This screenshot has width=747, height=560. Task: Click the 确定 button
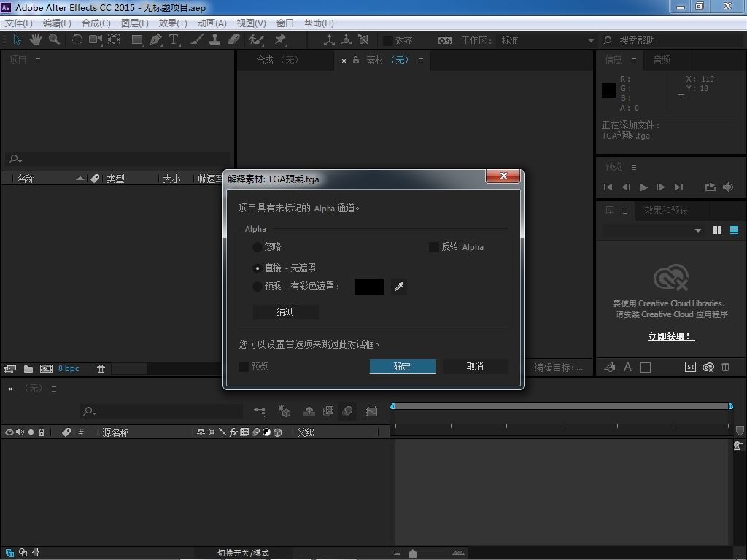(x=402, y=366)
